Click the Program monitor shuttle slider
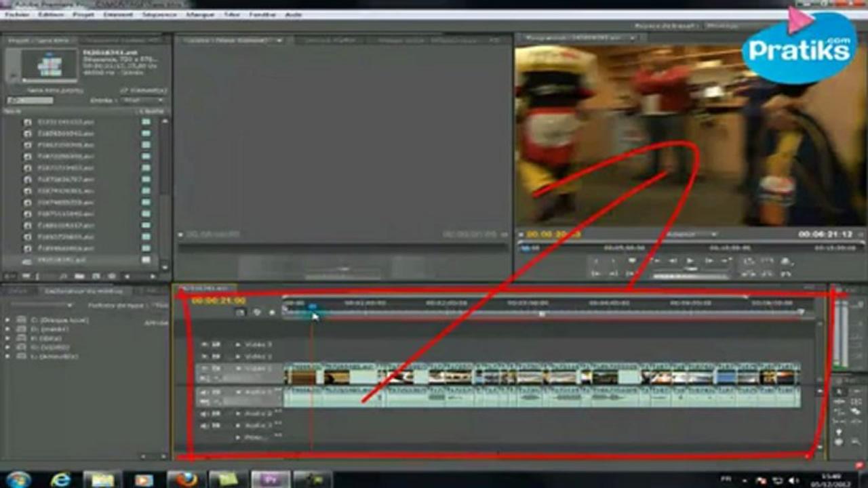 pyautogui.click(x=690, y=269)
